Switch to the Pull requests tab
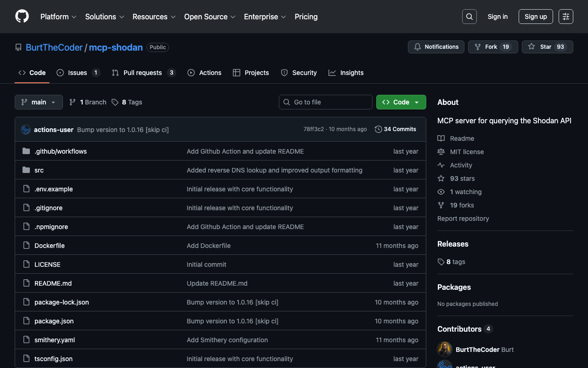 point(143,73)
